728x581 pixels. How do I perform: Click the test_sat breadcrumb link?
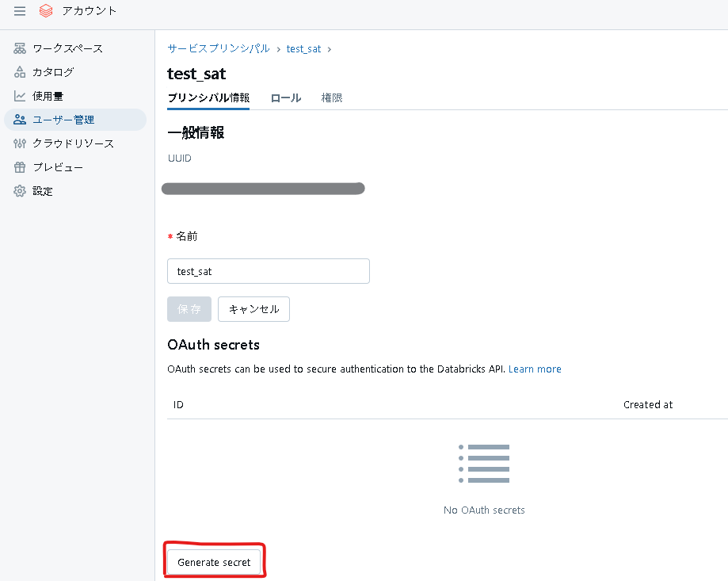click(303, 49)
